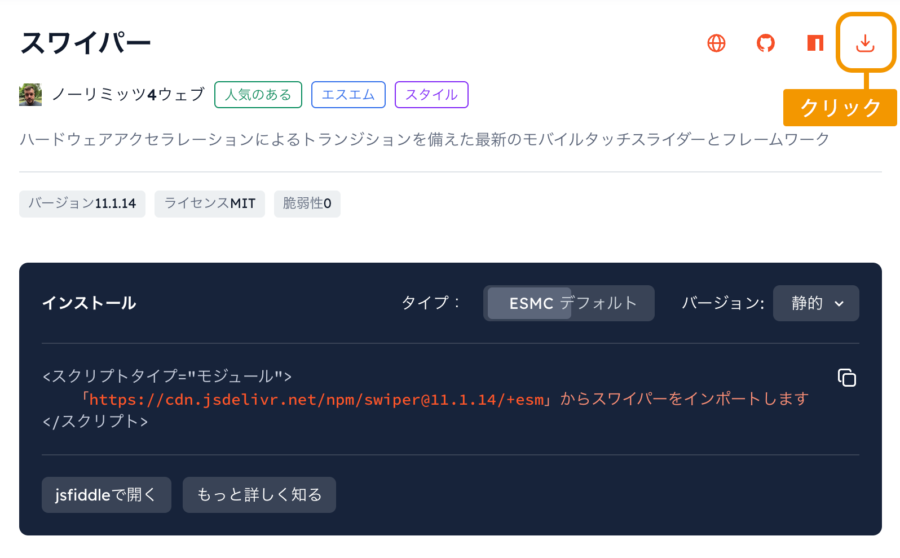This screenshot has width=900, height=558.
Task: Click the chevron in the 静的 dropdown
Action: (x=839, y=304)
